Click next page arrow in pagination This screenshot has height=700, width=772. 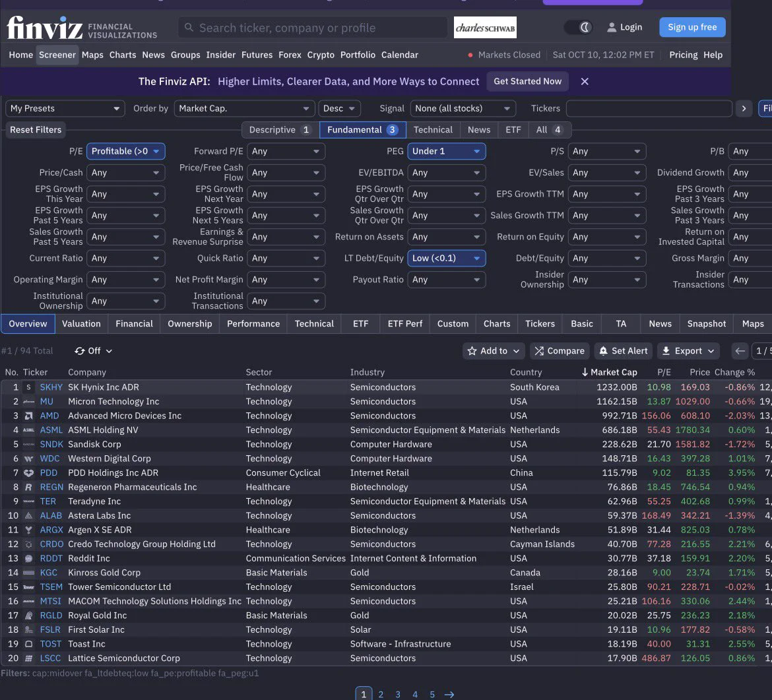(x=449, y=694)
